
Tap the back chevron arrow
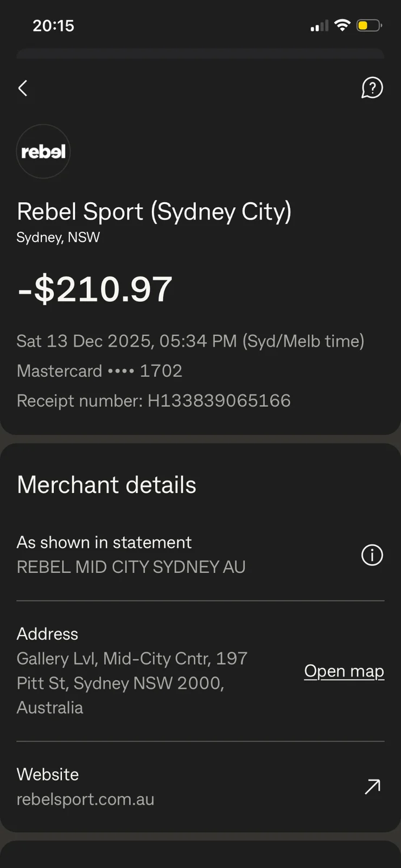pyautogui.click(x=23, y=88)
